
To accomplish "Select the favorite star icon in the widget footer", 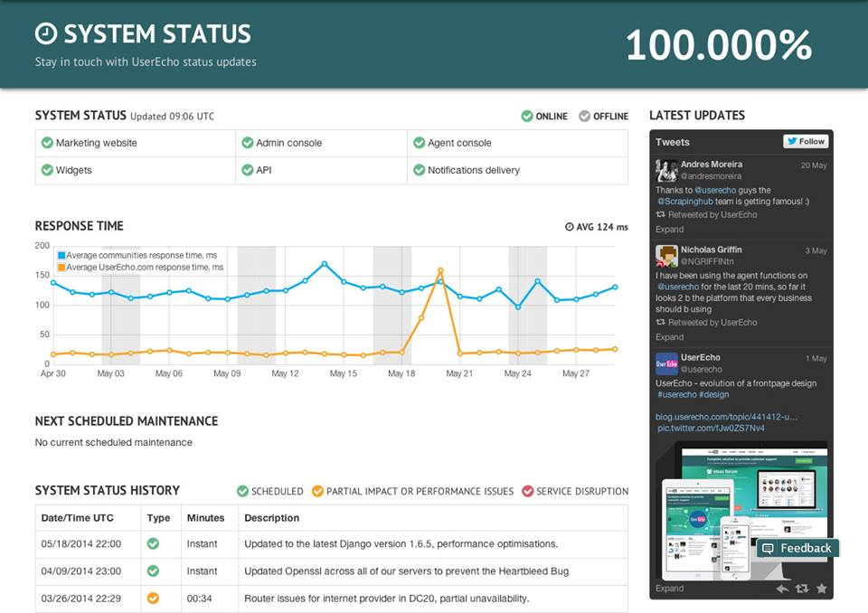I will point(821,589).
